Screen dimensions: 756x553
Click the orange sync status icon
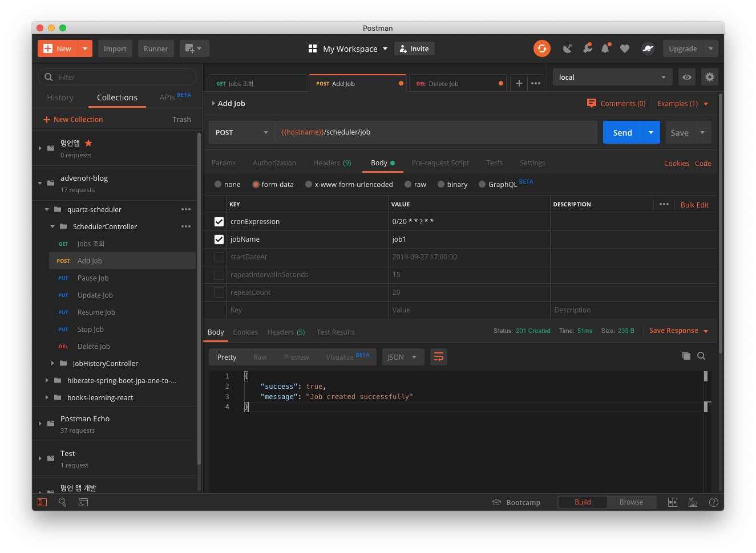coord(541,48)
